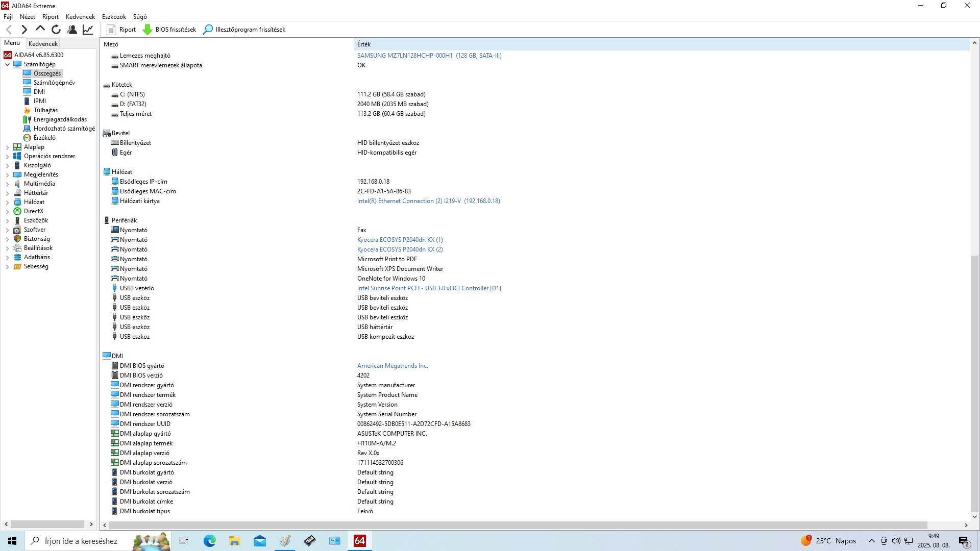This screenshot has height=551, width=980.
Task: Open Illesztőprogram frissítések search icon
Action: (208, 30)
